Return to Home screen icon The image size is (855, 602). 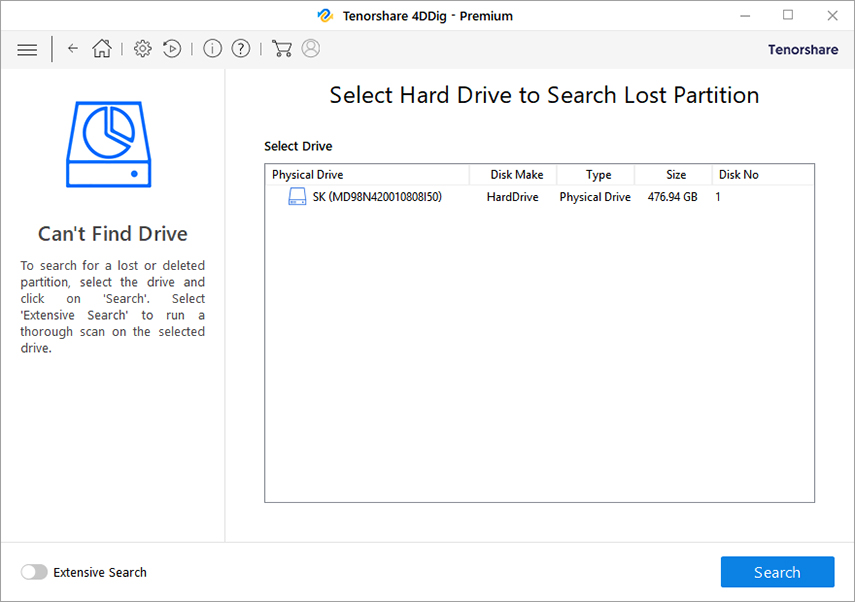(x=101, y=49)
